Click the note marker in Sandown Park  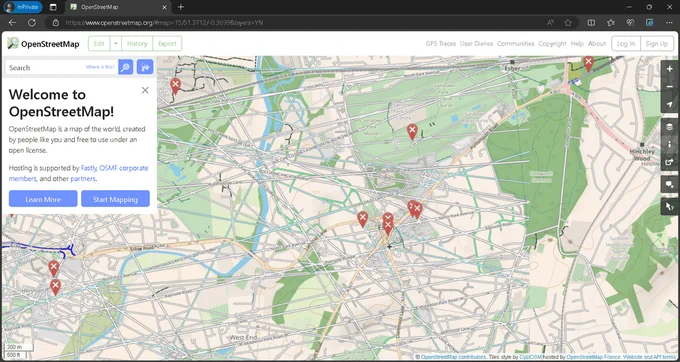click(x=412, y=131)
